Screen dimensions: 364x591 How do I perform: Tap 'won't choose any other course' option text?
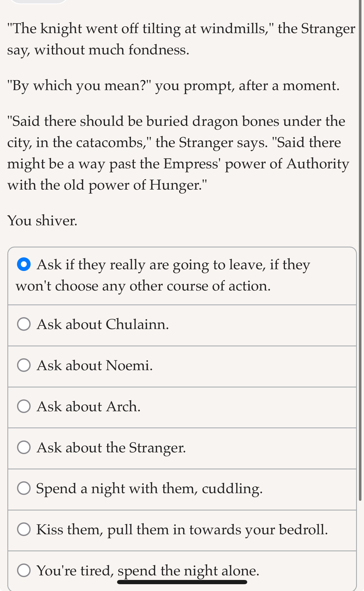pos(143,286)
